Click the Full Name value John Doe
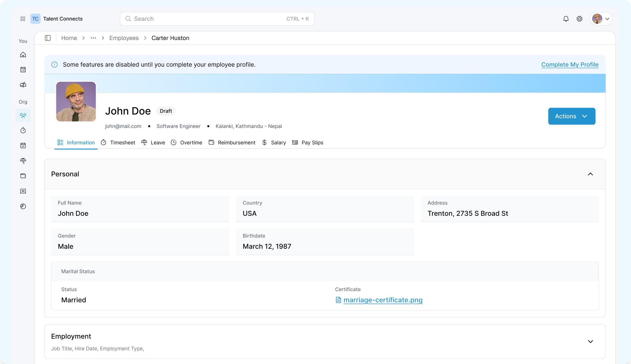The image size is (631, 364). (x=73, y=213)
